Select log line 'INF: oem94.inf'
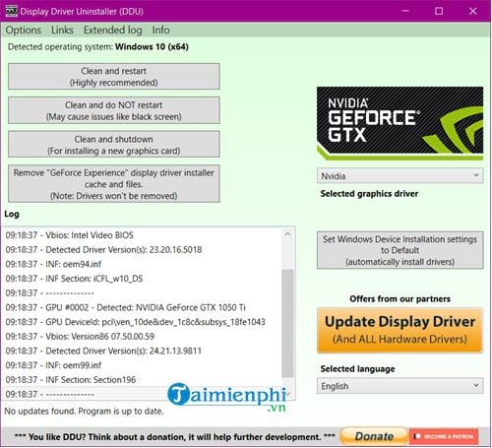492x448 pixels. click(53, 264)
